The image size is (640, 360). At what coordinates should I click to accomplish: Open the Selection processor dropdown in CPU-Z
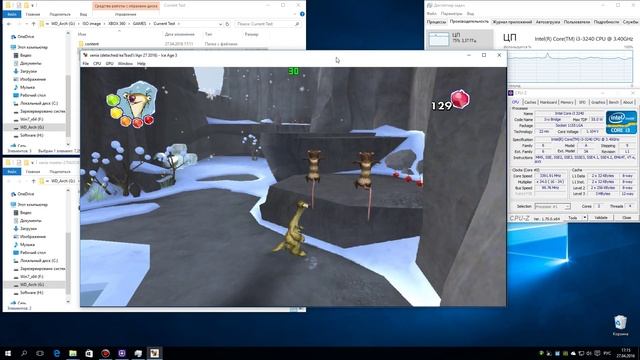tap(552, 207)
